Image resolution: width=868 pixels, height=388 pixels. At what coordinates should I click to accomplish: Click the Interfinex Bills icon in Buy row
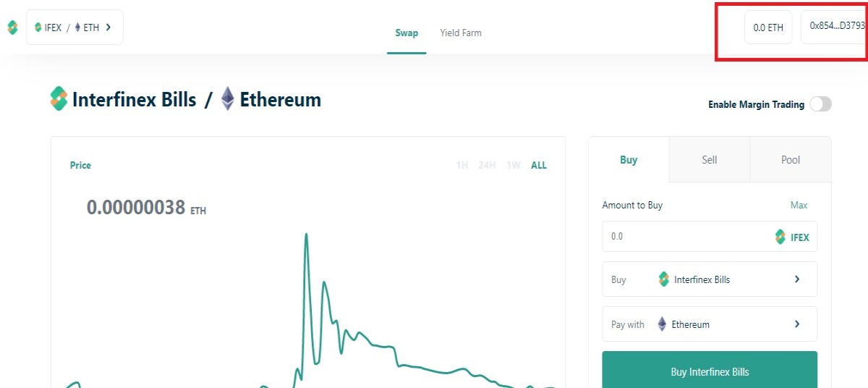point(664,279)
